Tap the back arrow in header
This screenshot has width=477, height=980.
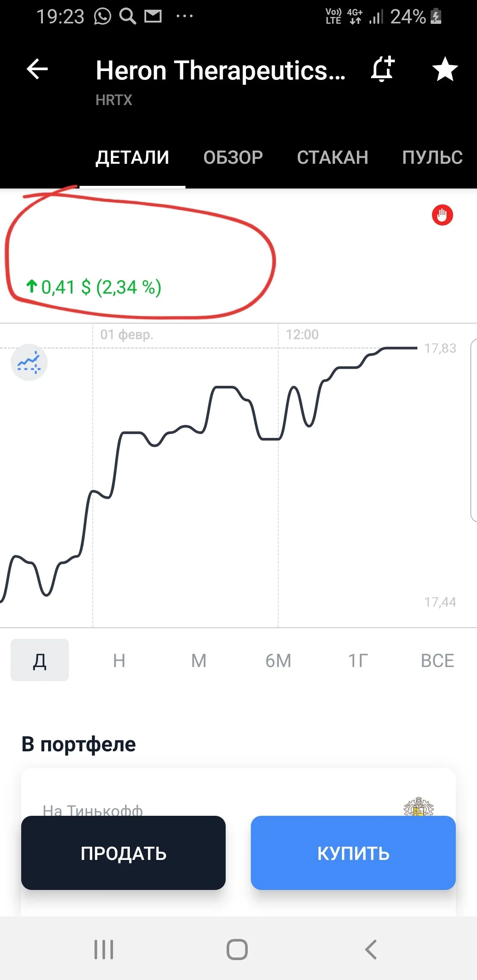coord(37,69)
